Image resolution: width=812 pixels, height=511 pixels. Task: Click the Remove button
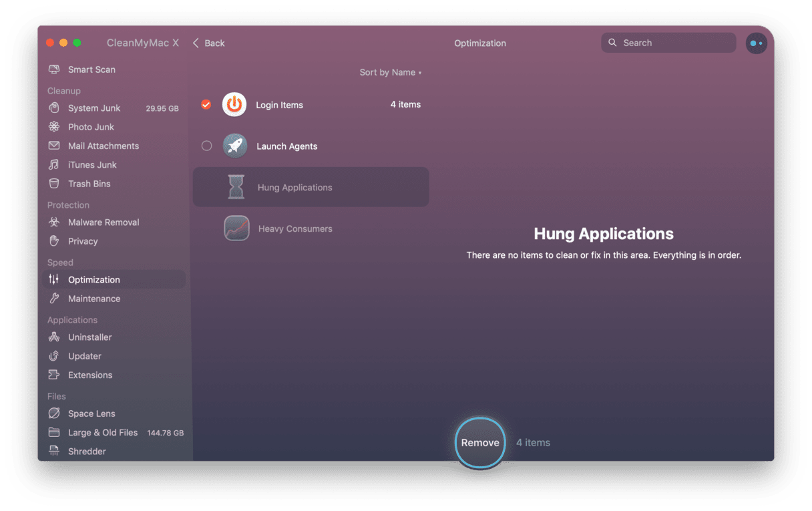480,442
